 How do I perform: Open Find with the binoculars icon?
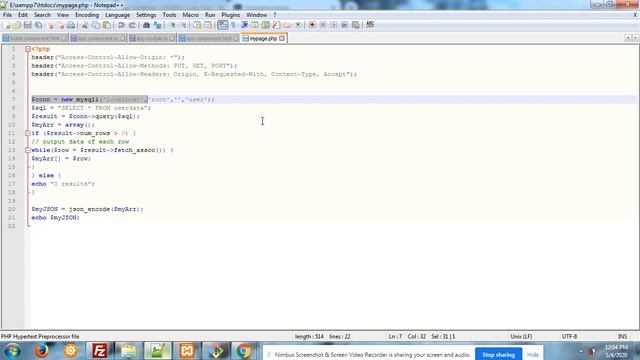[146, 25]
